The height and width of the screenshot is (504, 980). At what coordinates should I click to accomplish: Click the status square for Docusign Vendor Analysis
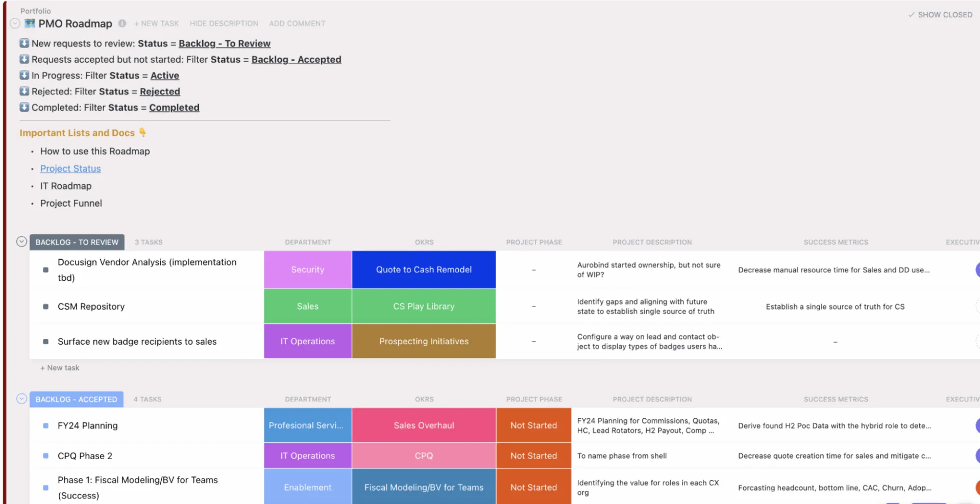point(45,270)
